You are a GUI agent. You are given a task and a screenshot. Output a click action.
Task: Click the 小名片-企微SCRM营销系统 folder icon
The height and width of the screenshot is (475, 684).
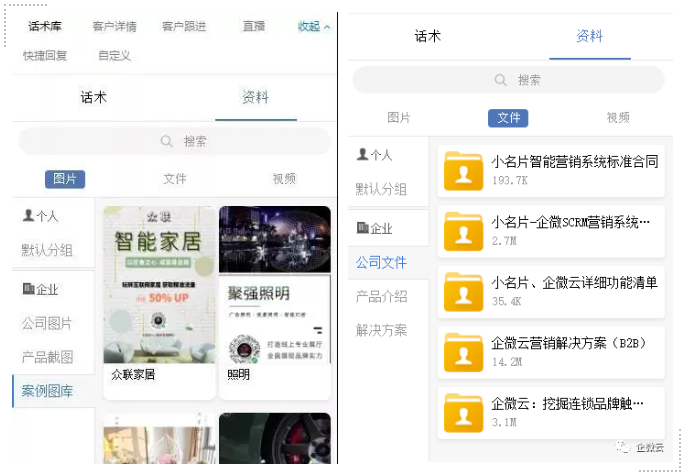(x=463, y=230)
